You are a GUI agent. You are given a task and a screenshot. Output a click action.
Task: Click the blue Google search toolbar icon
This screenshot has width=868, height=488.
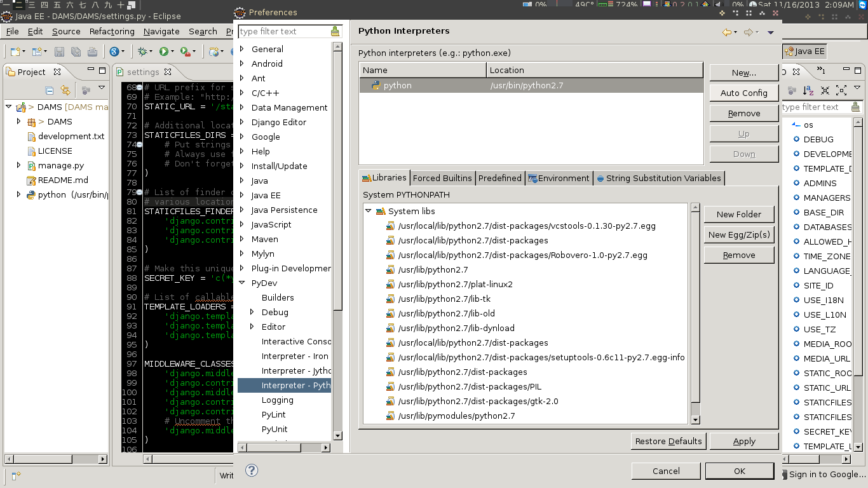[x=114, y=51]
